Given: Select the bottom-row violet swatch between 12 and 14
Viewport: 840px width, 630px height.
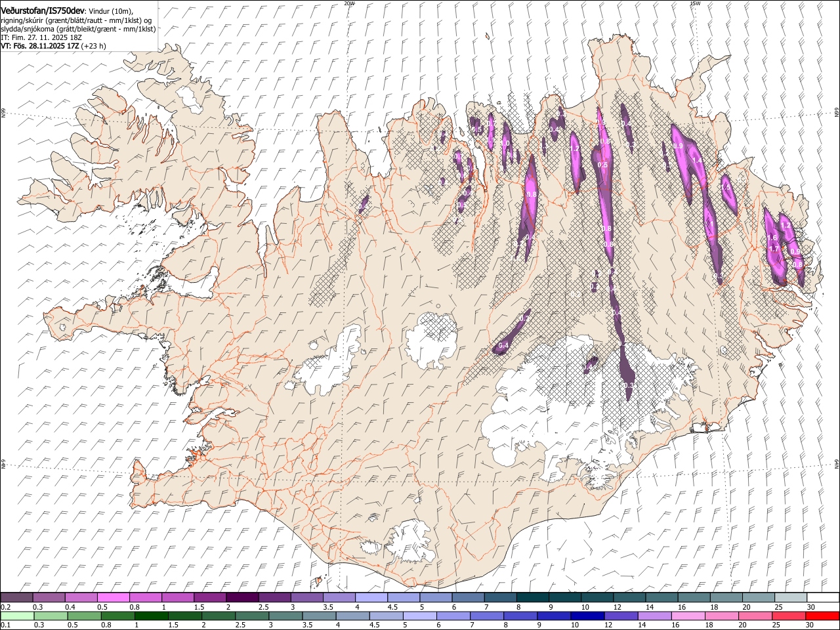Looking at the screenshot, I should point(621,616).
